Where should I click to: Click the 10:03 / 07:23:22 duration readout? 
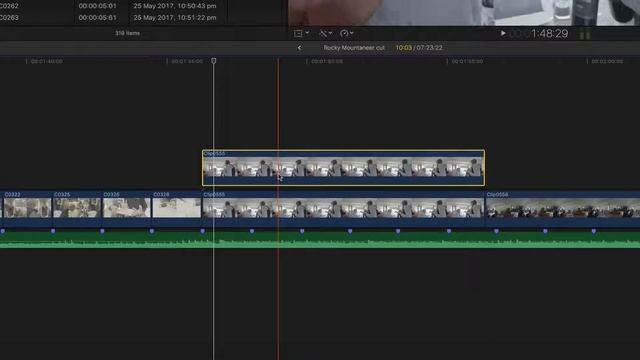click(419, 48)
